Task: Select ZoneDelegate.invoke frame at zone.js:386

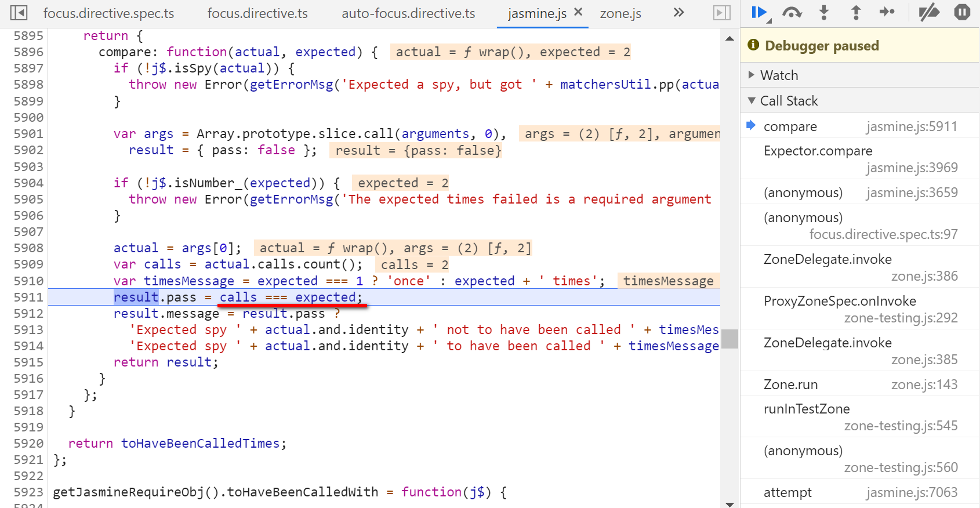Action: point(860,267)
